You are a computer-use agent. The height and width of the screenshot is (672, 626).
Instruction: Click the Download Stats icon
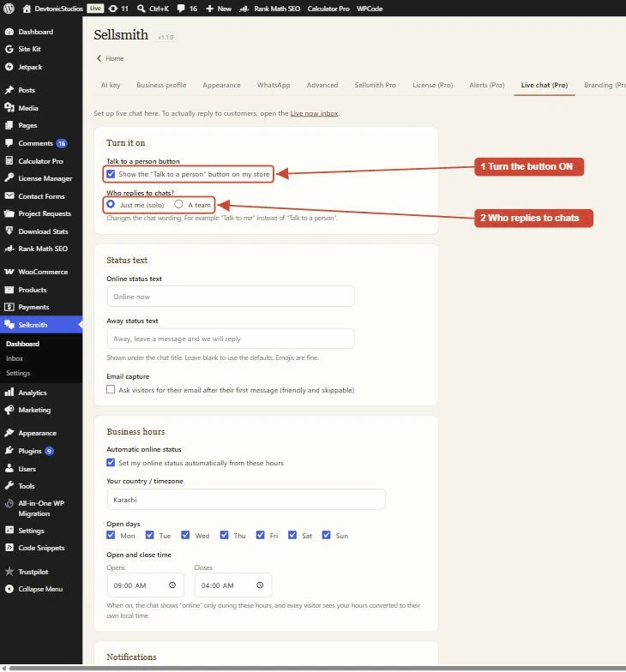9,231
